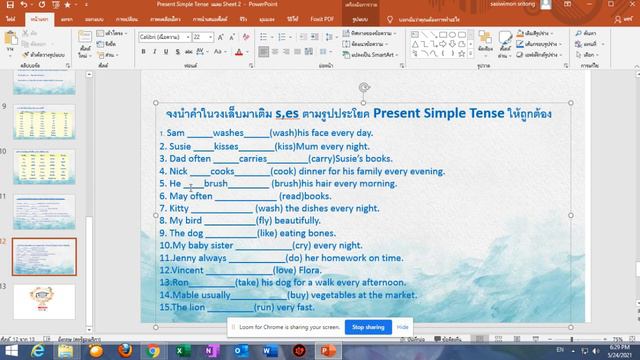The image size is (640, 360).
Task: Toggle align right paragraph button
Action: [x=286, y=52]
